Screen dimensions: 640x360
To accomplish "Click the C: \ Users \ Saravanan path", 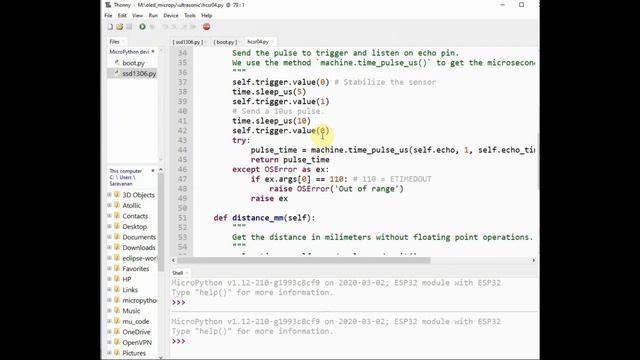I will click(122, 180).
